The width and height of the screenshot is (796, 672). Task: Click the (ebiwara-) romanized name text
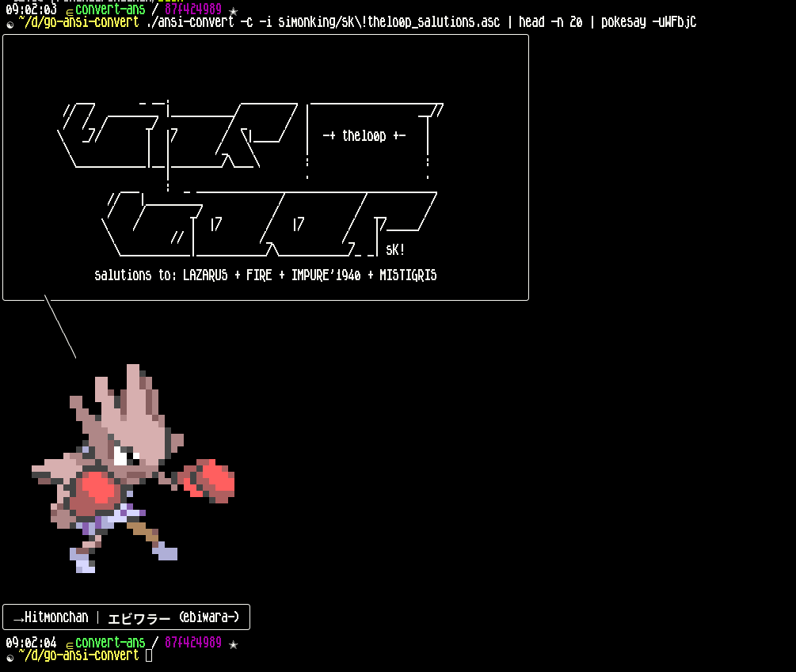(x=208, y=617)
